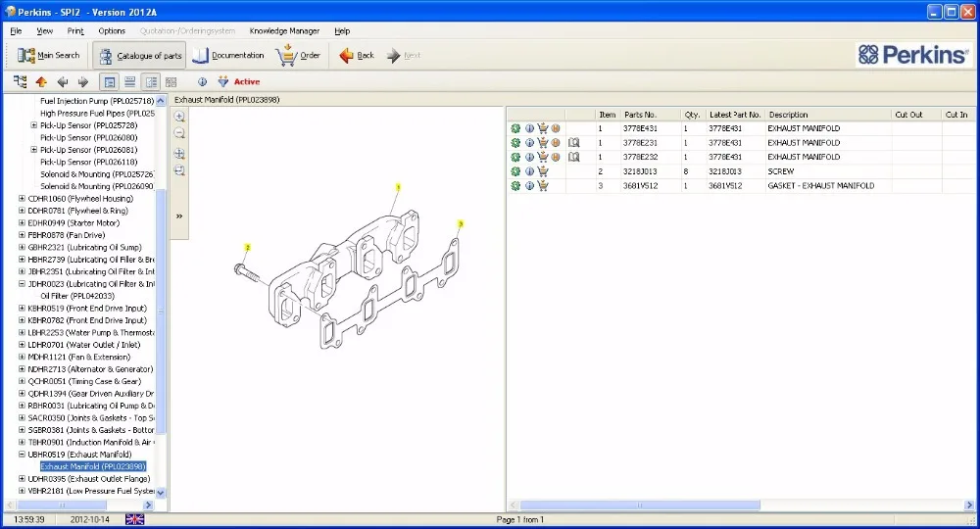This screenshot has height=529, width=980.
Task: Open the book icon in row 3778E231
Action: pyautogui.click(x=573, y=142)
